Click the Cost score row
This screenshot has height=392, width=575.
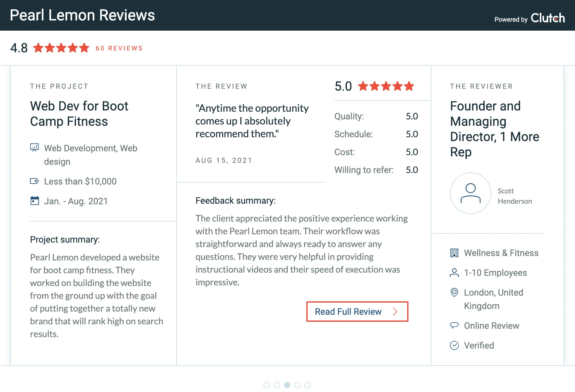click(376, 152)
